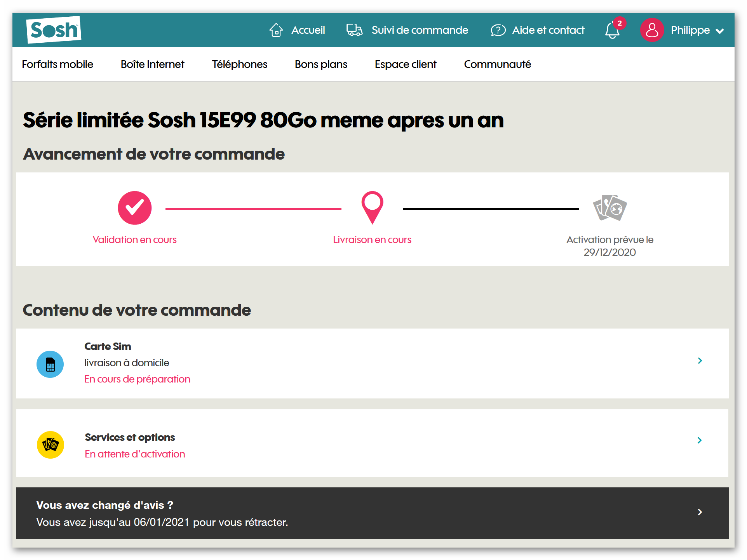747x560 pixels.
Task: Click the Sosh logo
Action: pos(54,30)
